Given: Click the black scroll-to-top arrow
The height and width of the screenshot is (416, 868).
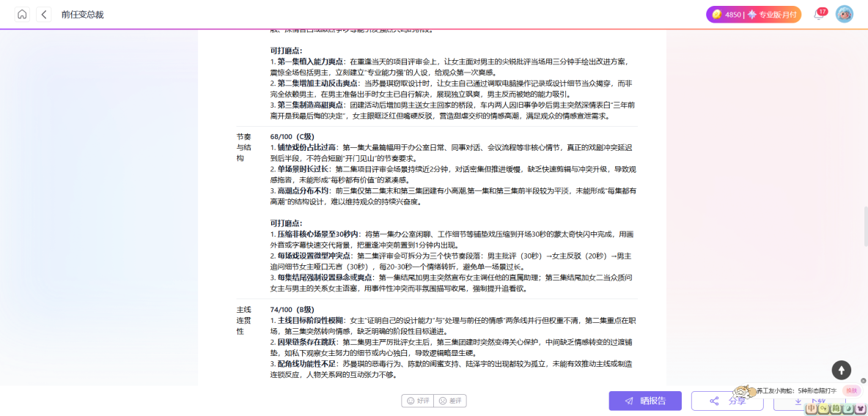Looking at the screenshot, I should coord(841,370).
